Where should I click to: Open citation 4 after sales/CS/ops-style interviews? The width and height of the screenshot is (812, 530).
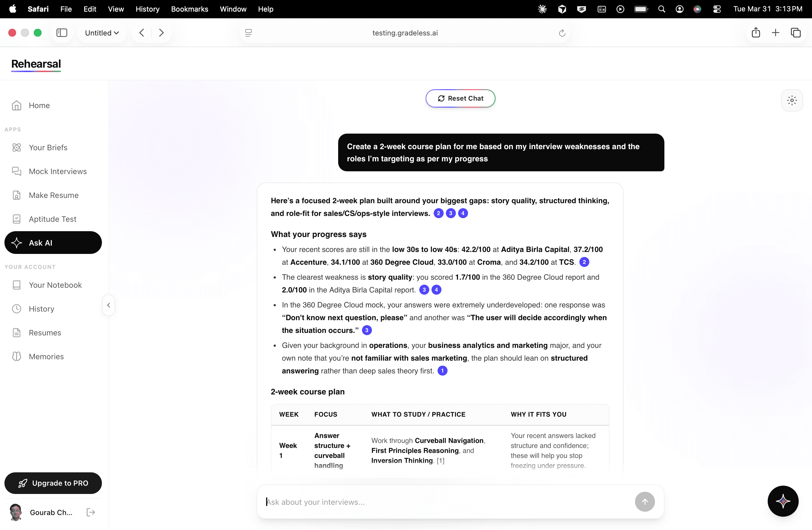click(x=463, y=213)
